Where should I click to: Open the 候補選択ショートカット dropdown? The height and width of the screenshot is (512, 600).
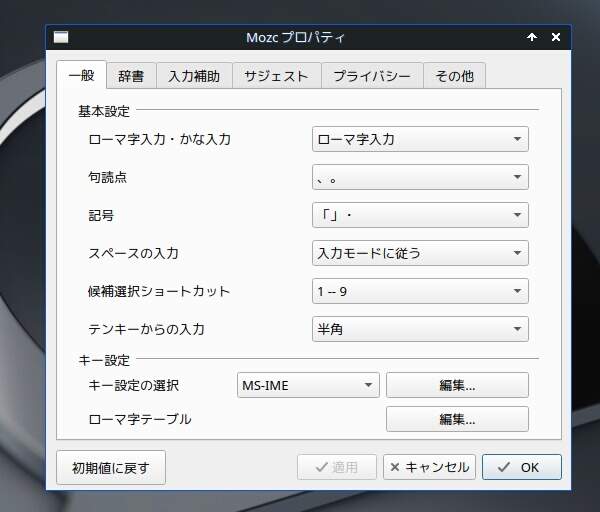420,291
